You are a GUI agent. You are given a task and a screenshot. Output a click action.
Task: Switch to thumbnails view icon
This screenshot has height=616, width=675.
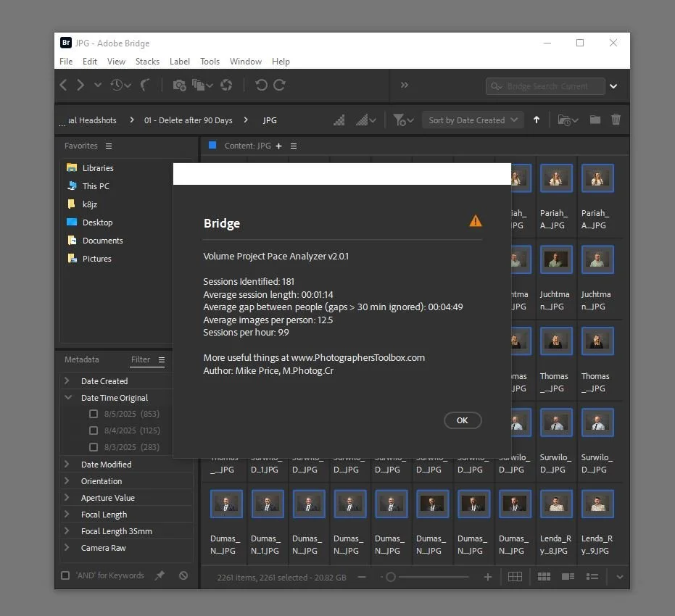[544, 576]
